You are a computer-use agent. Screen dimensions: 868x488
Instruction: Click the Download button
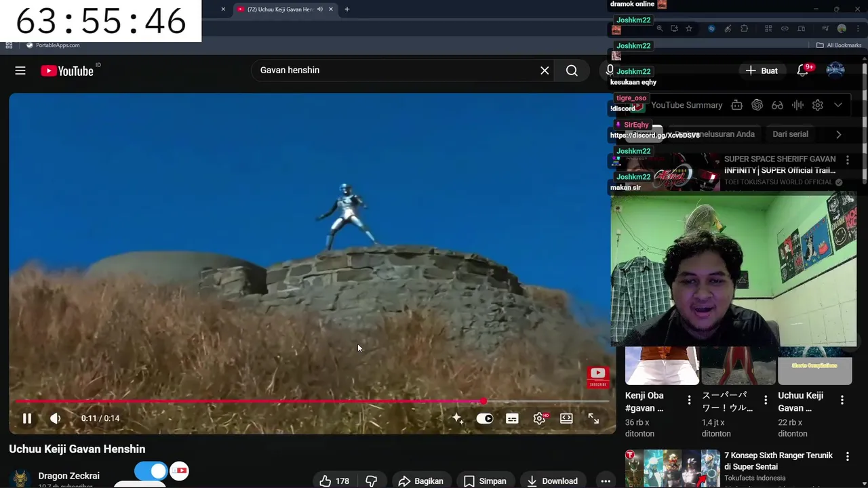click(552, 481)
